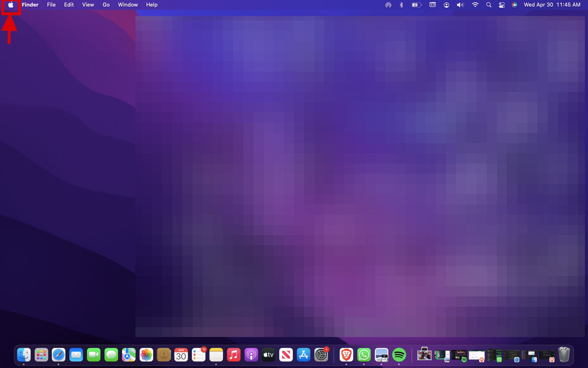588x368 pixels.
Task: Open Preview from the dock
Action: pyautogui.click(x=381, y=355)
